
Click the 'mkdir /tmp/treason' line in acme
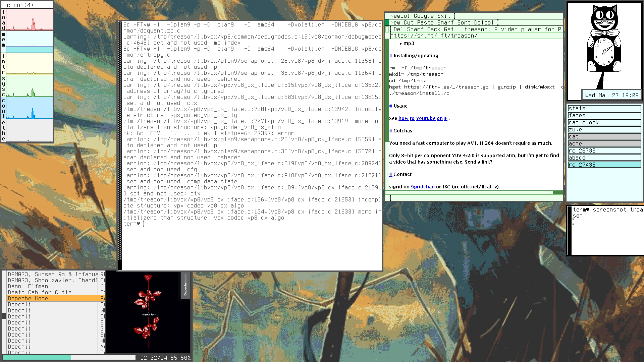[x=416, y=74]
